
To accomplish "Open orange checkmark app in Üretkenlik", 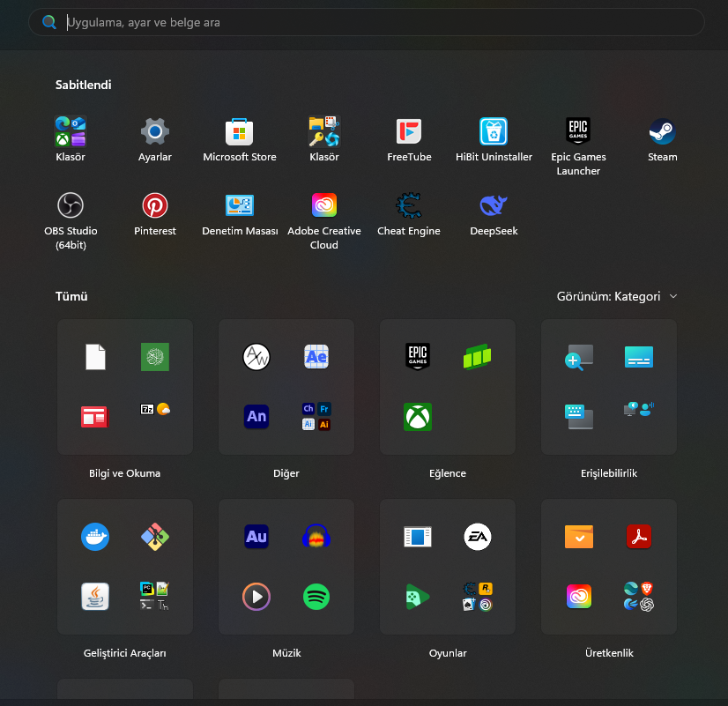I will [579, 537].
